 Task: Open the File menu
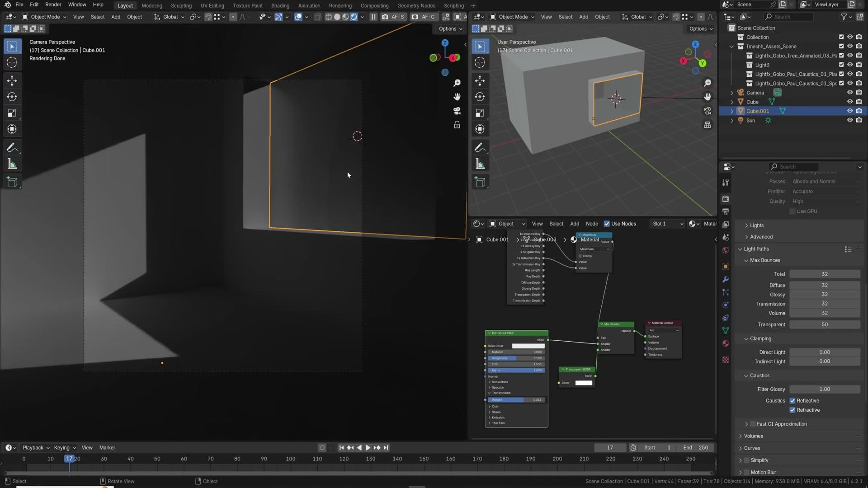point(19,5)
